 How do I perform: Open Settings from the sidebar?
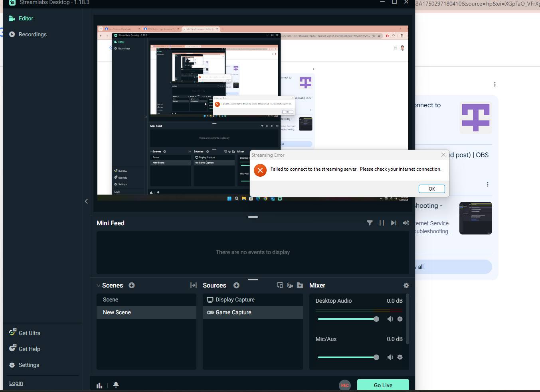coord(29,365)
